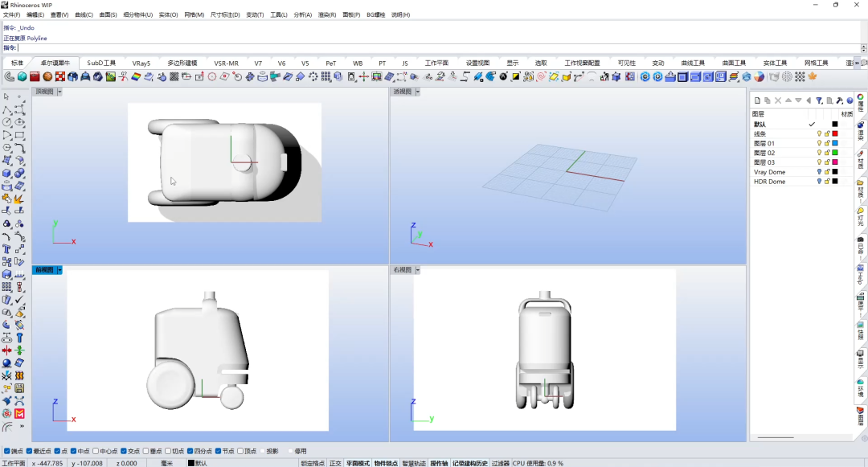Switch to the VRay5 toolbar tab
The width and height of the screenshot is (868, 467).
coord(141,63)
